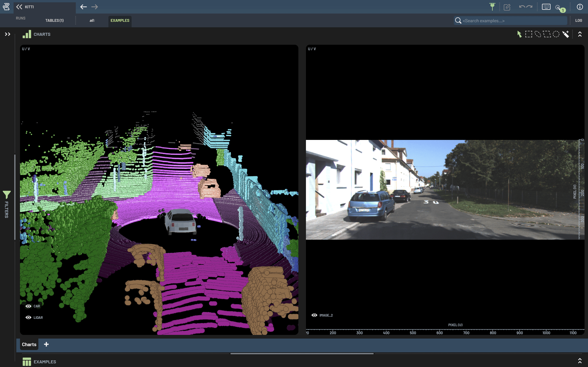Screen dimensions: 588x367
Task: Open the keyboard shortcuts icon
Action: point(546,7)
